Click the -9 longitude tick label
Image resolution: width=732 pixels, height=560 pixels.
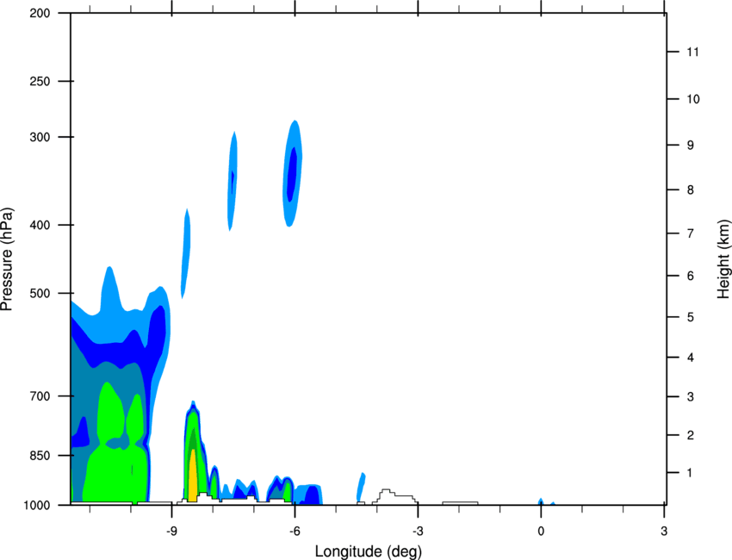pos(171,531)
